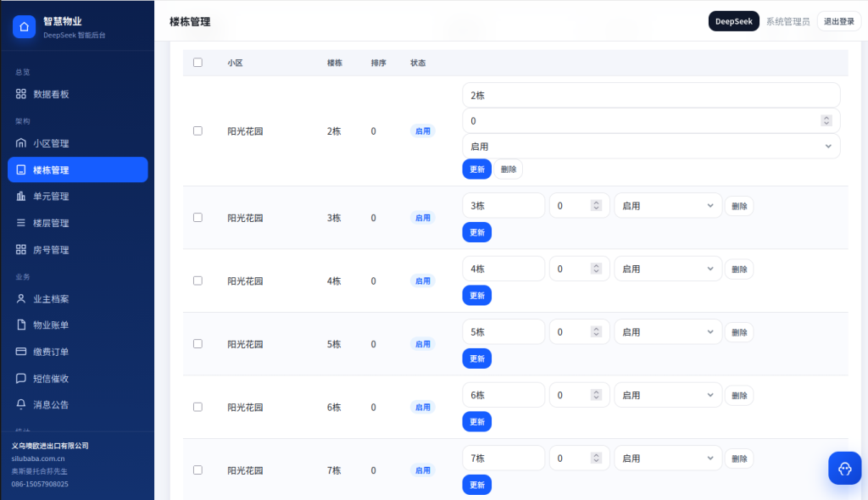Check the 阳光花园 2栋 row checkbox
The height and width of the screenshot is (500, 868).
click(198, 131)
